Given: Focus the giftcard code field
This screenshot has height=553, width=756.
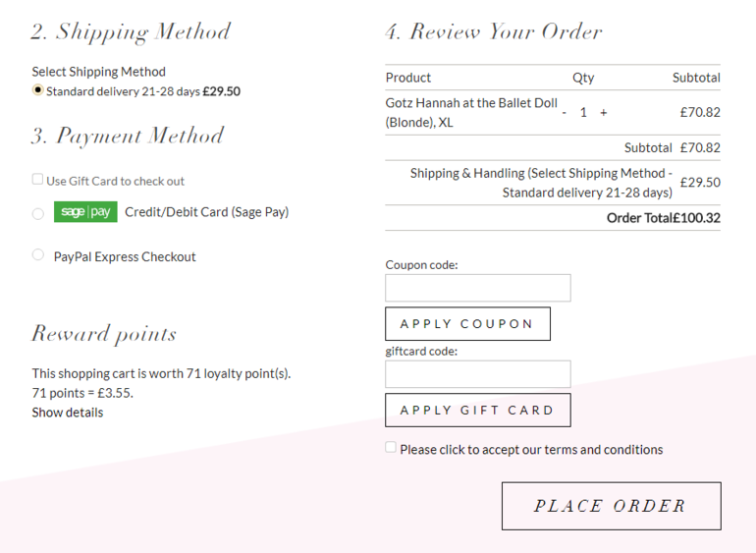Looking at the screenshot, I should coord(477,374).
